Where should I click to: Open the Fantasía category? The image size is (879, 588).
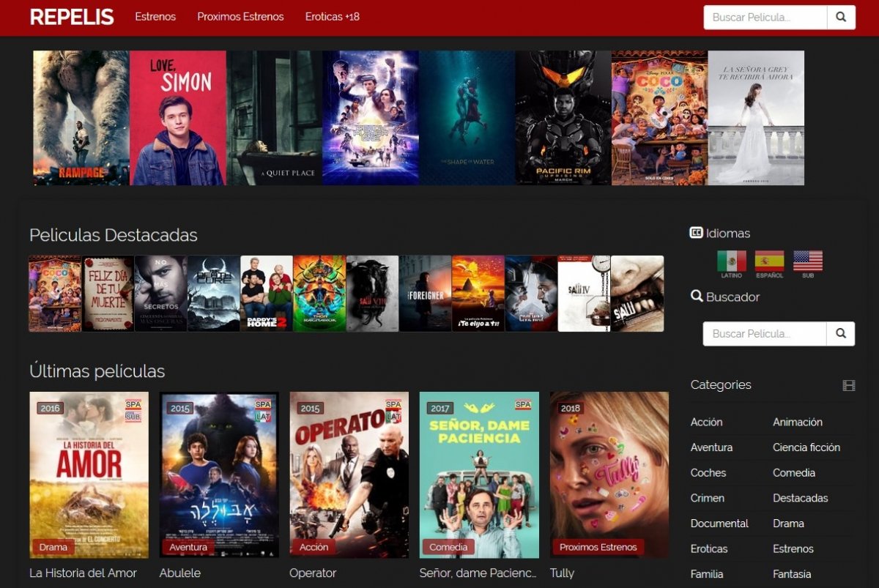click(792, 574)
